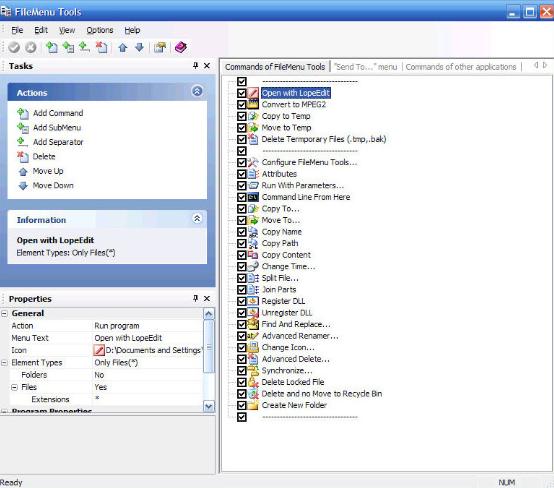Screen dimensions: 554x488
Task: Click the Register DLL icon
Action: (x=253, y=301)
